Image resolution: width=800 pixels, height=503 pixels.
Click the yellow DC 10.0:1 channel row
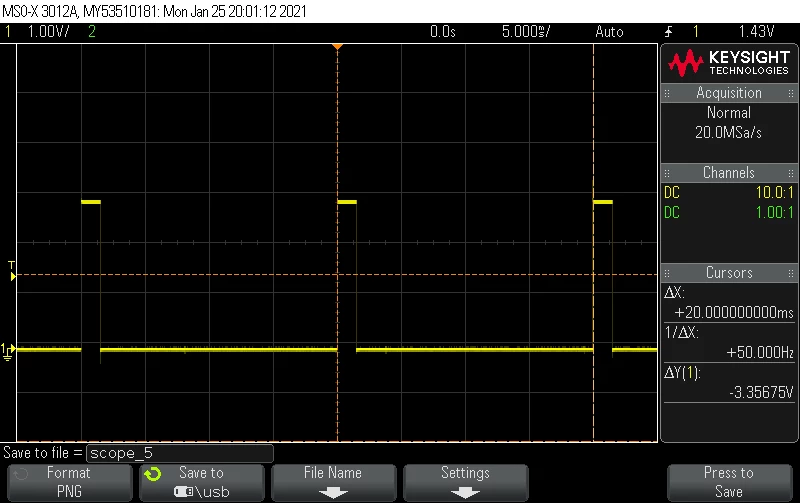coord(729,193)
